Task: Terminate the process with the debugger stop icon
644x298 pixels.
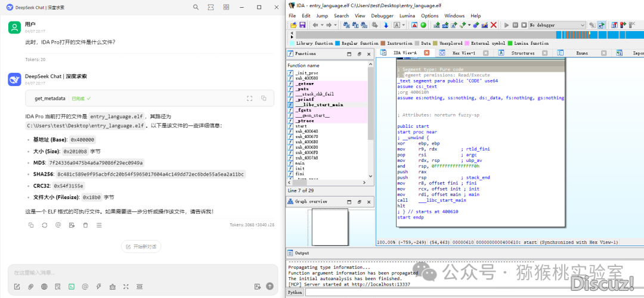Action: (524, 25)
